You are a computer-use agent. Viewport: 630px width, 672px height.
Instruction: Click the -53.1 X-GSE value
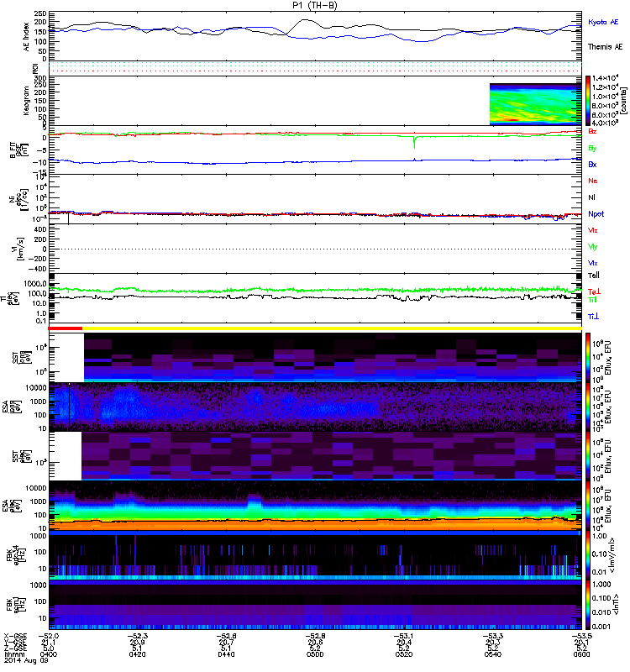coord(404,636)
